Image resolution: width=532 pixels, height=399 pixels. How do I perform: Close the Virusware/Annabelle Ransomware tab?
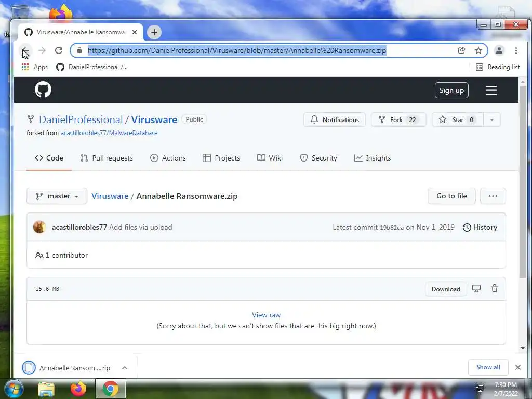135,32
